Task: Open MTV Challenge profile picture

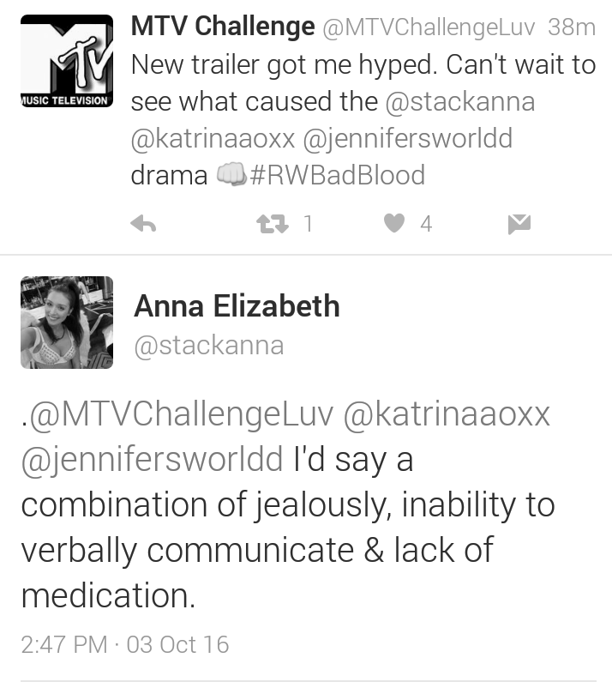Action: [x=67, y=61]
